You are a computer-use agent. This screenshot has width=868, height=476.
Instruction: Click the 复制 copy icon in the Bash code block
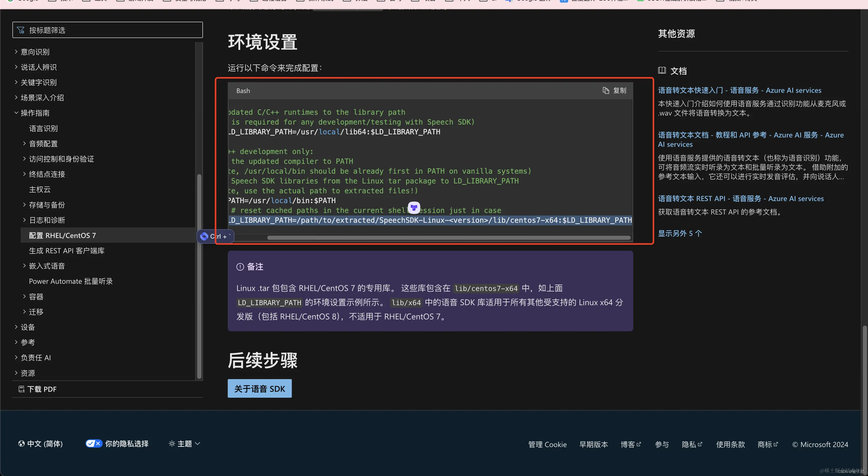pos(606,90)
